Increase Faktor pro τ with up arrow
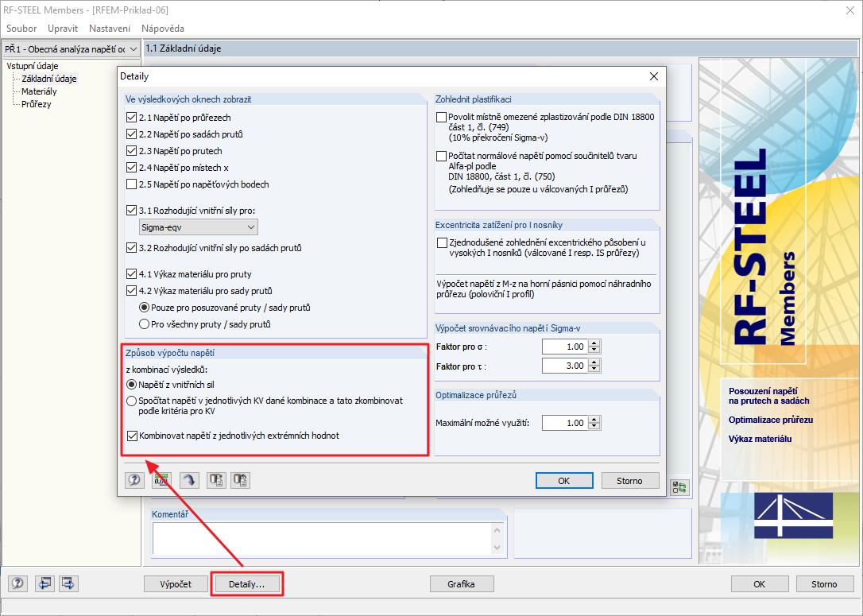Screen dimensions: 863x616 594,362
